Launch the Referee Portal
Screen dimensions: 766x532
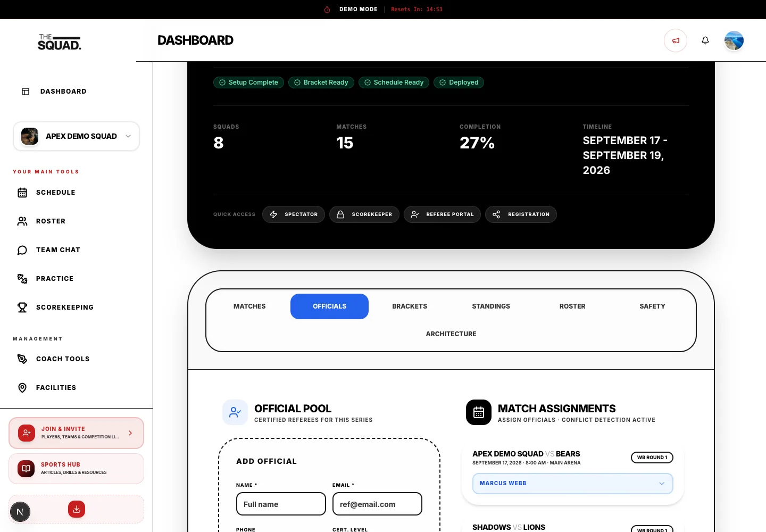coord(443,214)
